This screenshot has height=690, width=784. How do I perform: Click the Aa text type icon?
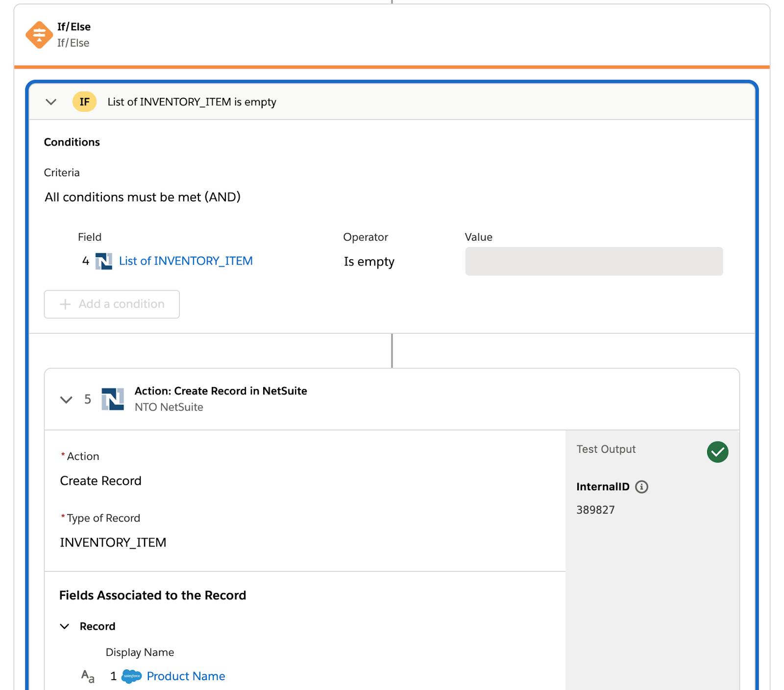(88, 676)
